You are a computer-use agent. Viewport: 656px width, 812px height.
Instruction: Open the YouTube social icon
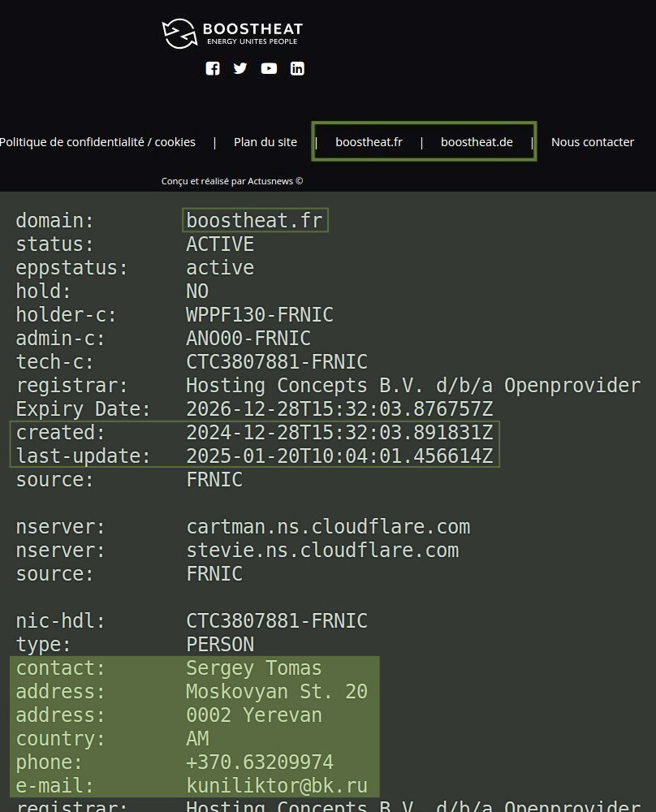(269, 68)
